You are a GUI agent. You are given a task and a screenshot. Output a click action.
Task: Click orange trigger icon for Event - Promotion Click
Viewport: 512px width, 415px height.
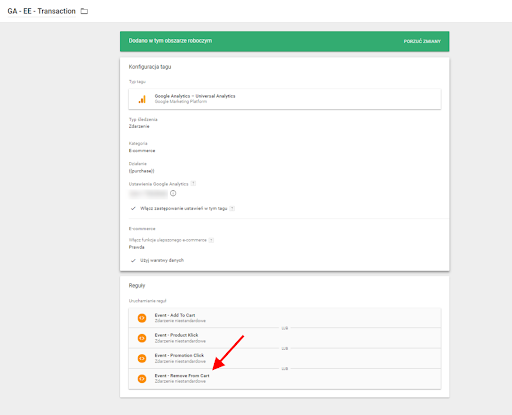coord(142,358)
